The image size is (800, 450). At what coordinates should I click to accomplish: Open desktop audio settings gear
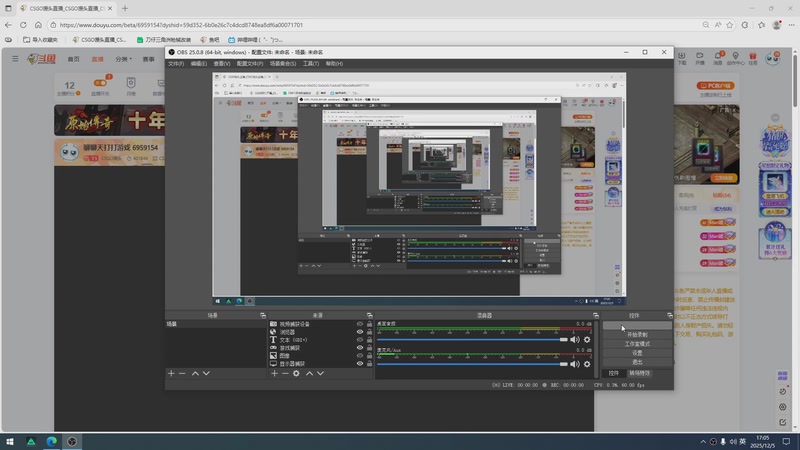(x=587, y=340)
